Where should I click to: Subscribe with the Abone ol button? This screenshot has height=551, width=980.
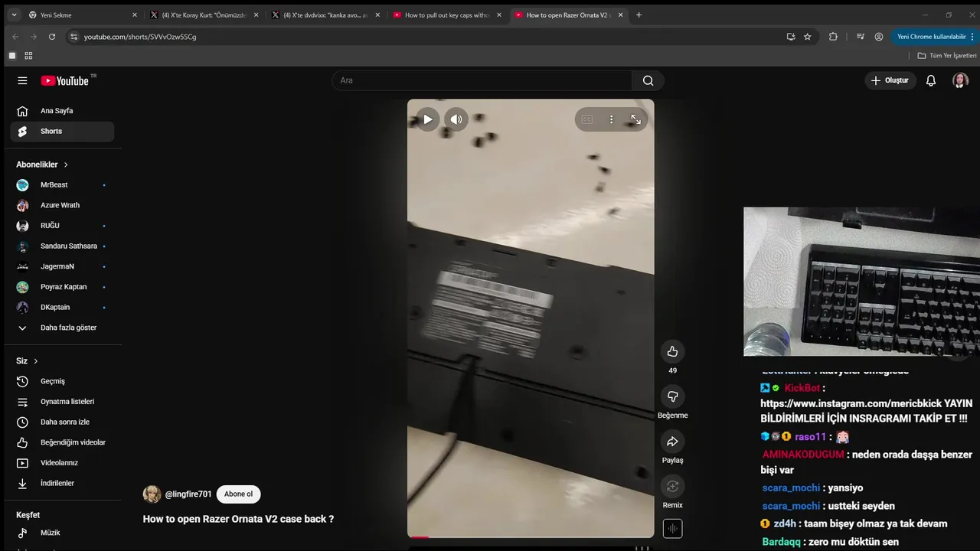point(238,494)
